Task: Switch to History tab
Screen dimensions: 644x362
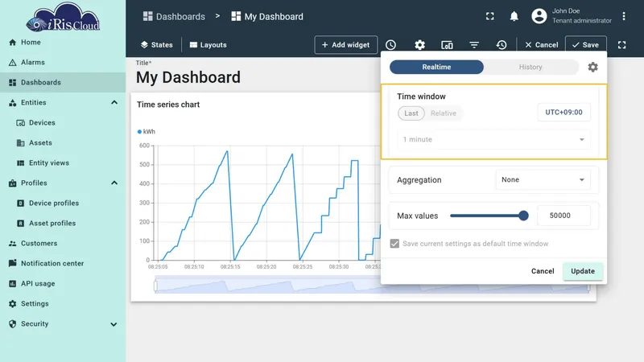Action: click(x=530, y=67)
